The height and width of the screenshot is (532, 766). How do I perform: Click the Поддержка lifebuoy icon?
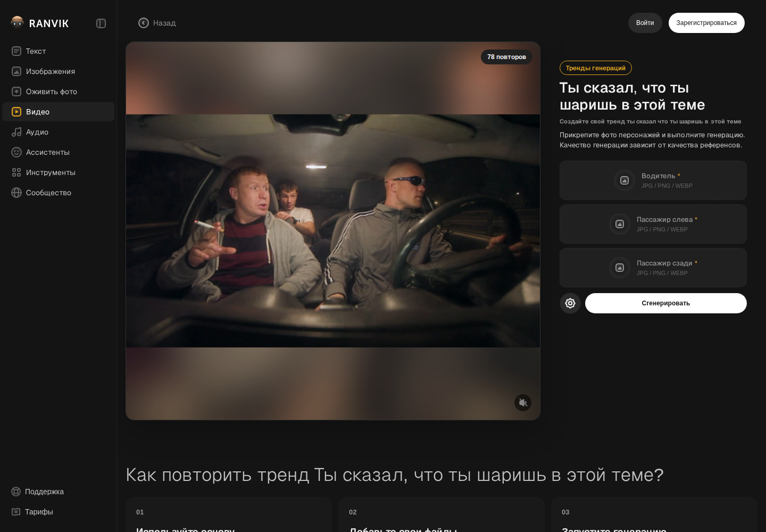[16, 492]
